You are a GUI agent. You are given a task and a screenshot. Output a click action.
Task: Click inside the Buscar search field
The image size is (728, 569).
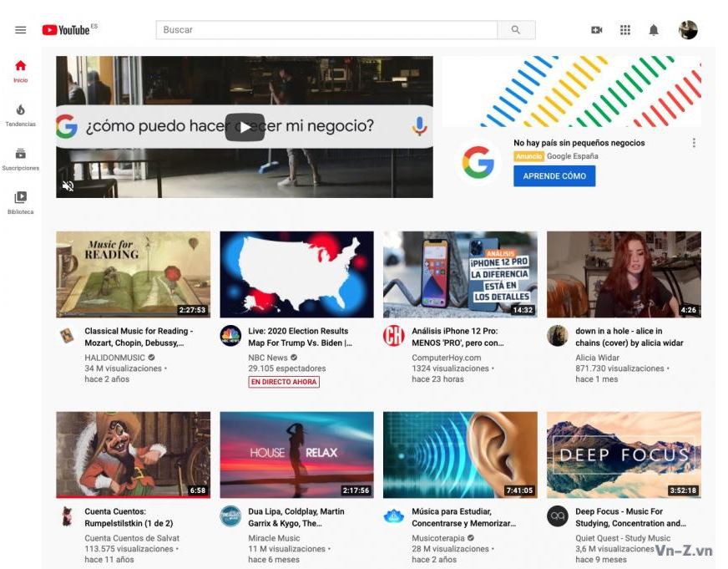[326, 30]
